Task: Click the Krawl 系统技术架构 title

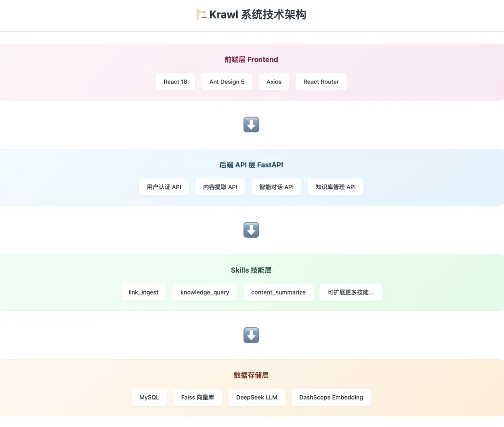Action: (258, 14)
